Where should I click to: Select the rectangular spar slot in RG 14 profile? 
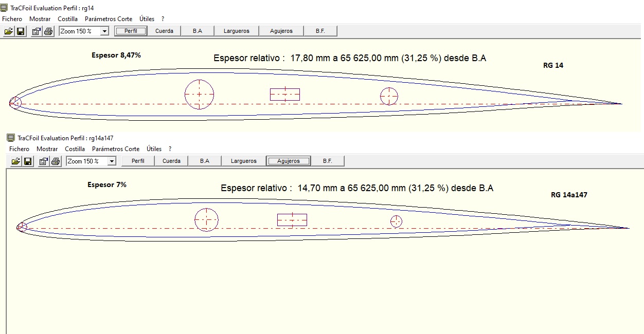[x=285, y=95]
